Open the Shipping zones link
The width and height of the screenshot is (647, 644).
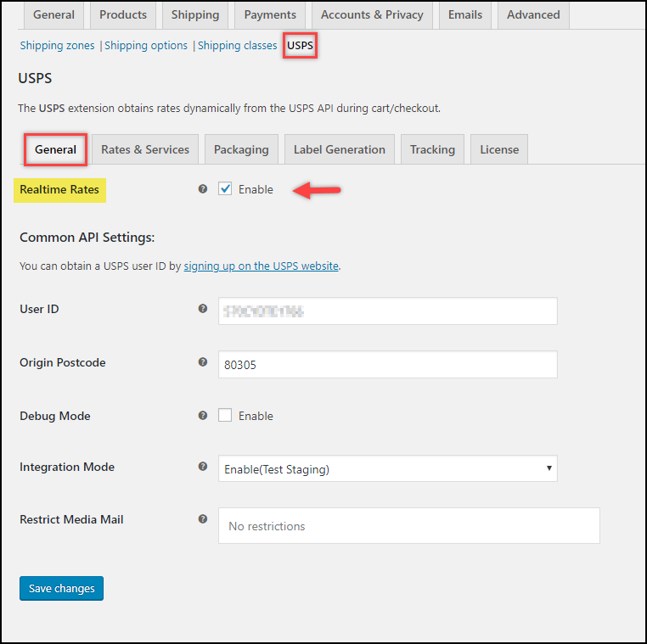57,45
